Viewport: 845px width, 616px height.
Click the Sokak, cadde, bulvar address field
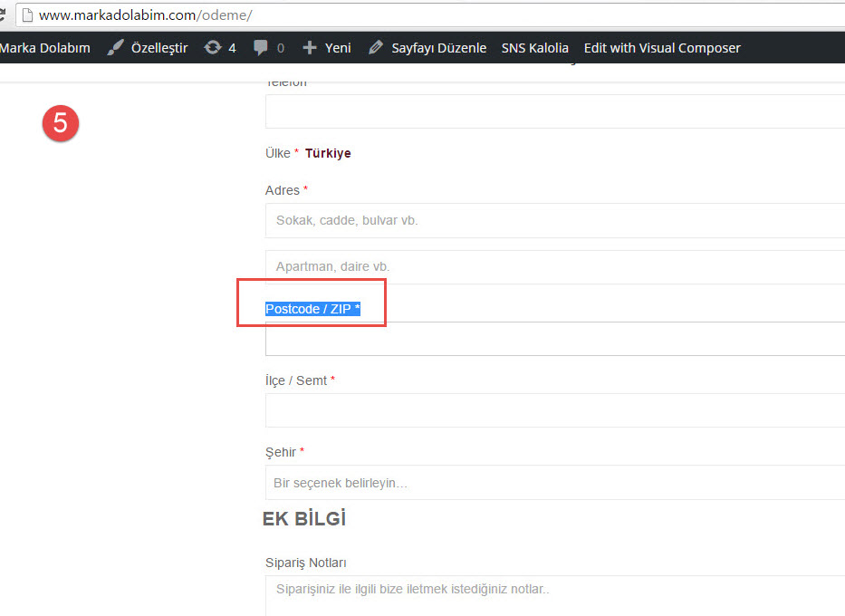point(554,220)
